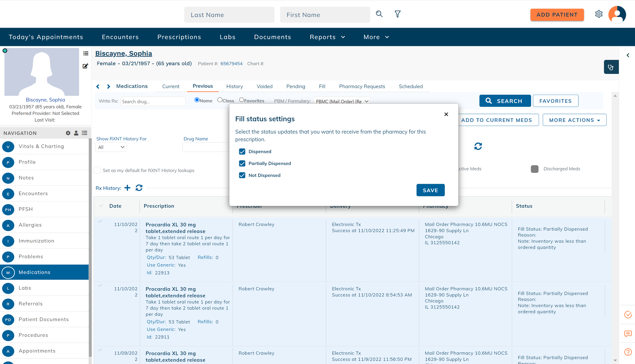This screenshot has width=635, height=364.
Task: Uncheck the Dispensed checkbox
Action: [242, 152]
